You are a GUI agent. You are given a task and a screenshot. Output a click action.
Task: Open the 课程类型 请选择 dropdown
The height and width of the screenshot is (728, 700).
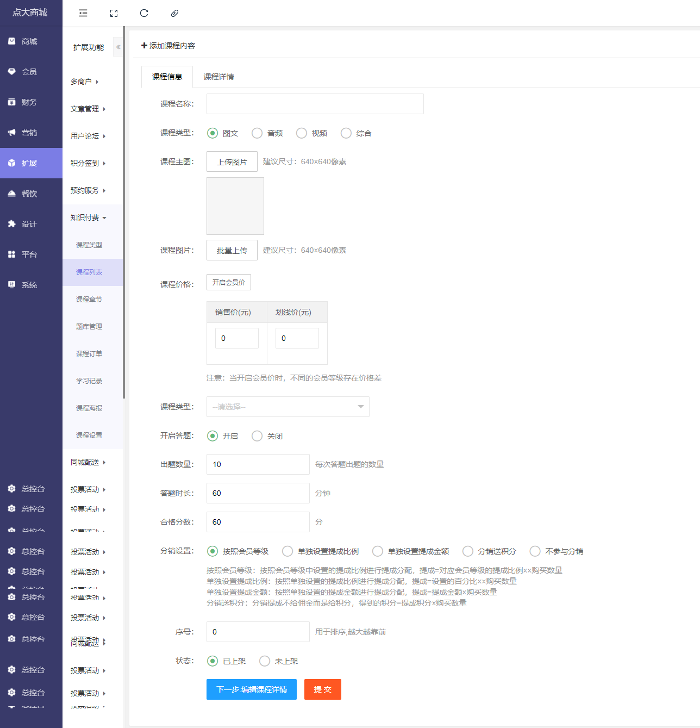click(x=288, y=407)
